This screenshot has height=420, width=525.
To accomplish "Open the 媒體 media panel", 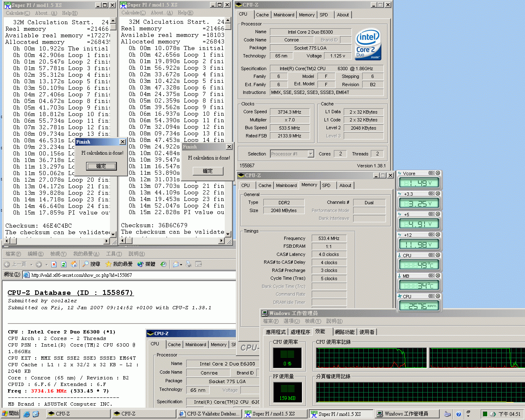I will tap(146, 264).
